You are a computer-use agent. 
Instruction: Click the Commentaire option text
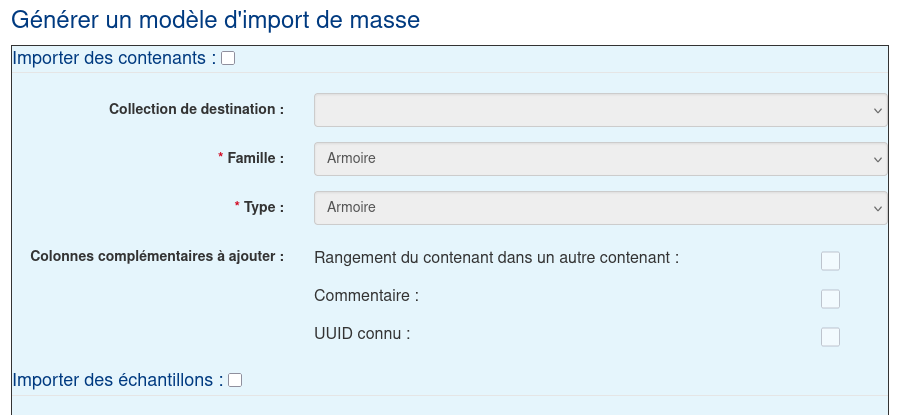[366, 295]
